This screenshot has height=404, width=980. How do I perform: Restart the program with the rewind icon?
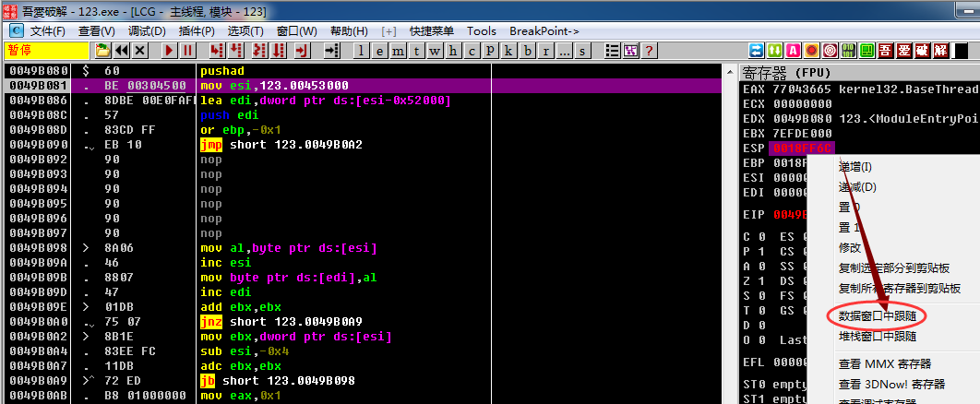[x=121, y=51]
